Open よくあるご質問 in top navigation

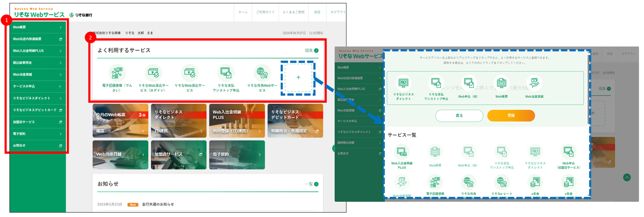[x=293, y=12]
